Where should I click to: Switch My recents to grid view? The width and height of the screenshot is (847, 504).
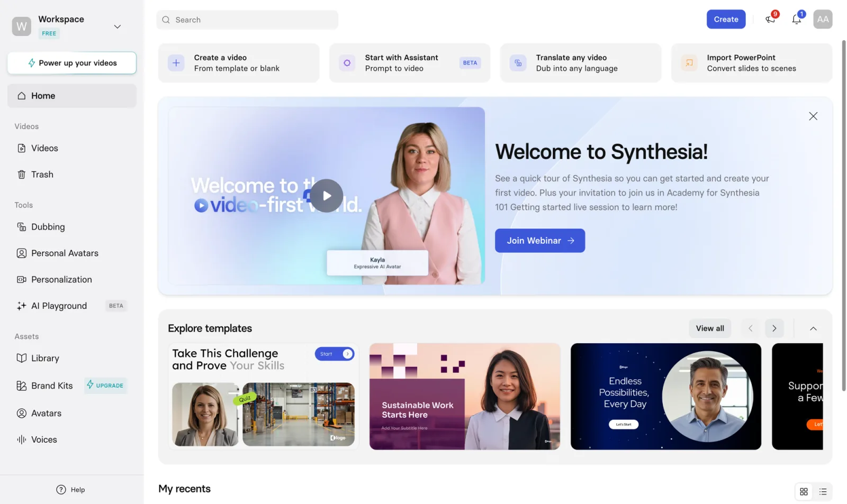[804, 492]
